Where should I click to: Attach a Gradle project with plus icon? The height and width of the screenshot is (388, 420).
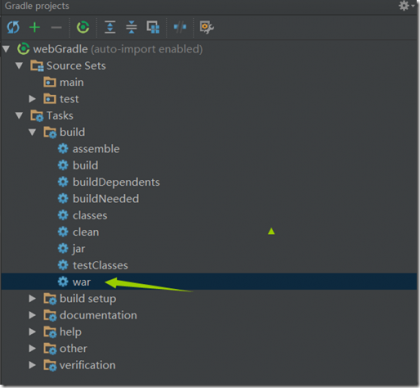click(35, 27)
